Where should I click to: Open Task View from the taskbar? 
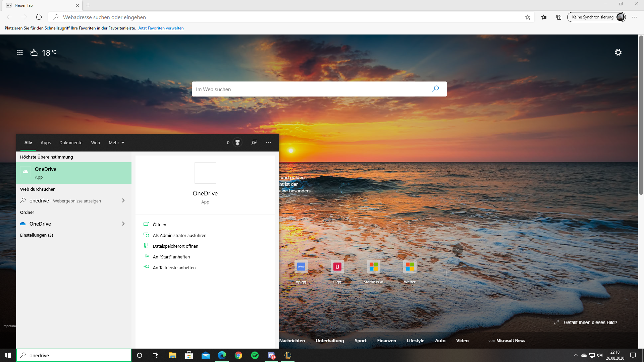point(156,355)
